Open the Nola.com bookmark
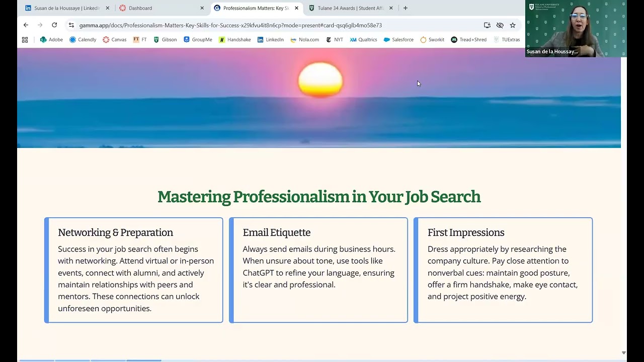The image size is (644, 362). coord(305,40)
